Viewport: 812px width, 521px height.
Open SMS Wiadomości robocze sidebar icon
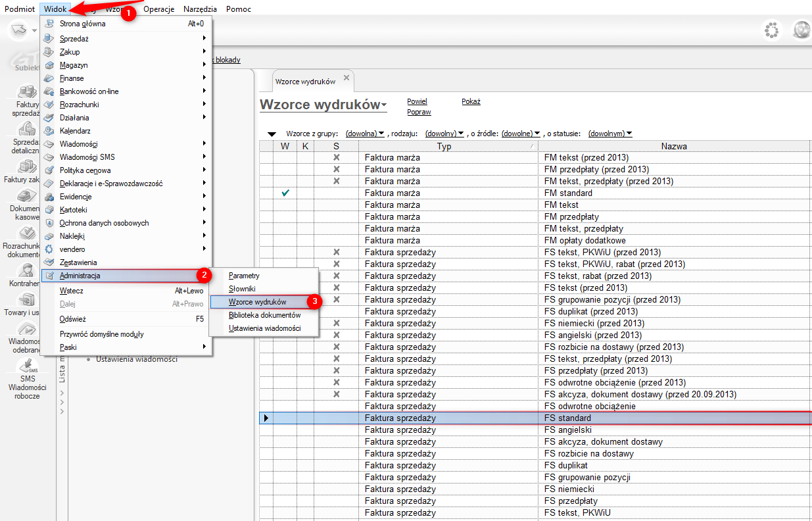coord(26,366)
